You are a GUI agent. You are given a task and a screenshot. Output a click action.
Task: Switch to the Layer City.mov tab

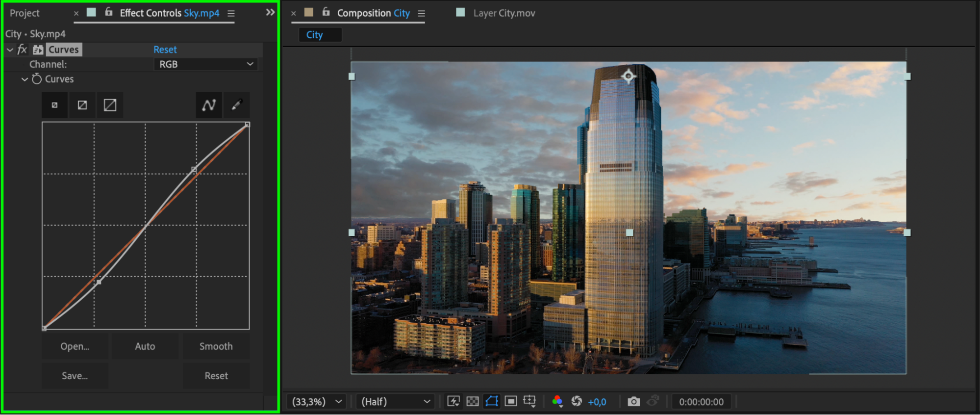503,13
